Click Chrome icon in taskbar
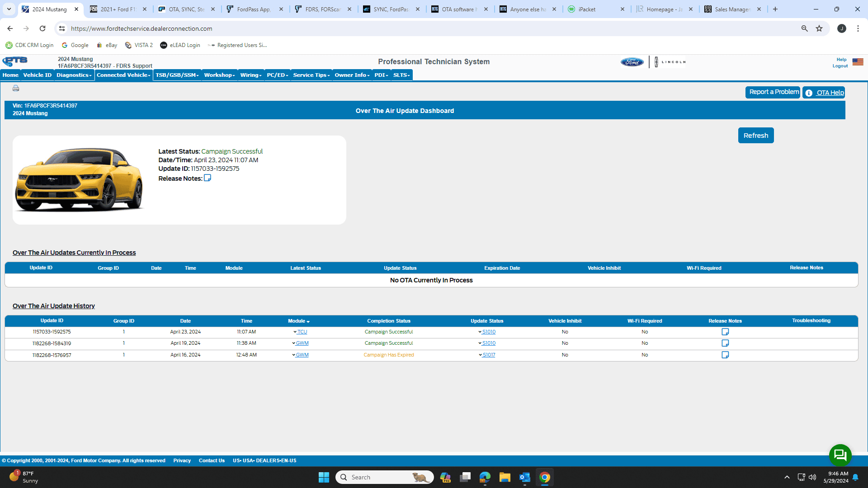Screen dimensions: 868x488 545,477
